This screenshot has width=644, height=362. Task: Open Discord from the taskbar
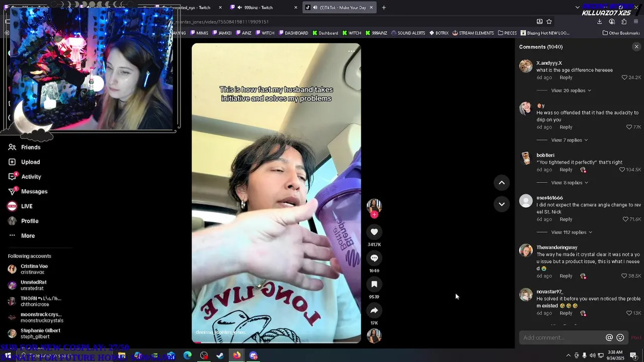(253, 355)
